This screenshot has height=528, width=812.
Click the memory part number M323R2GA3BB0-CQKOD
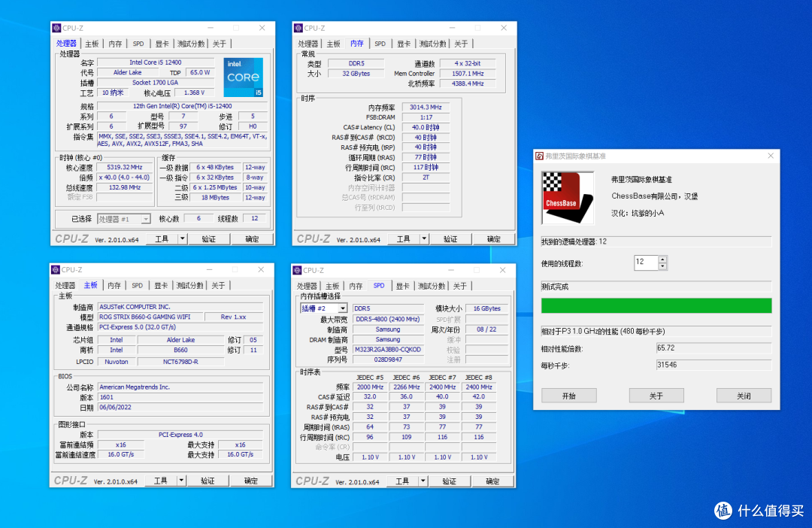tap(388, 350)
